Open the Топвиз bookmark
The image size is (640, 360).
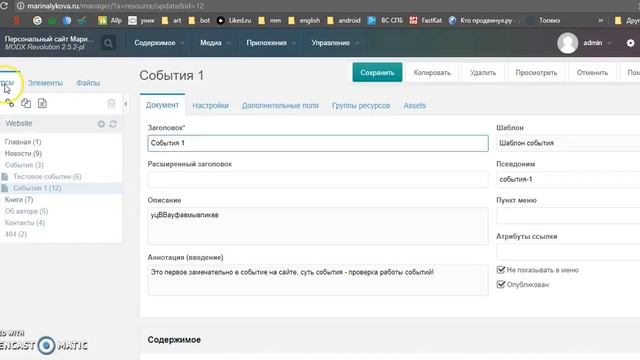(544, 20)
